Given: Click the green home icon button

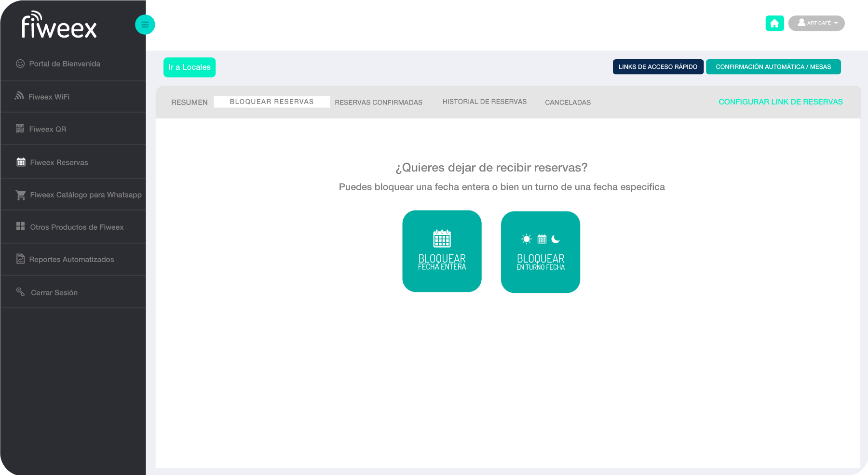Looking at the screenshot, I should [x=774, y=23].
